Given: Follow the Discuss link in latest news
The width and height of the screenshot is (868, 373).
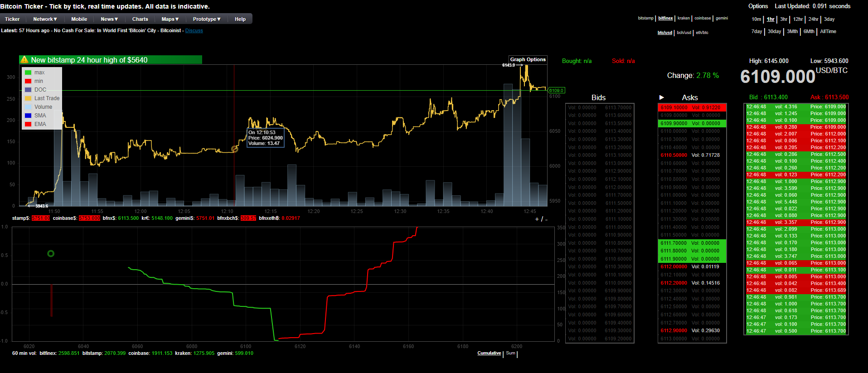Looking at the screenshot, I should coord(194,31).
